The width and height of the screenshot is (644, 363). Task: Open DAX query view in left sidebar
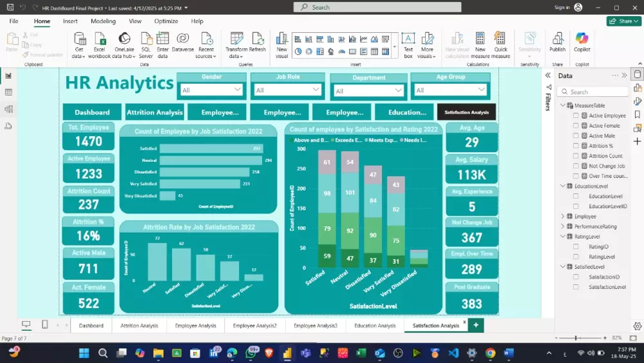tap(8, 126)
